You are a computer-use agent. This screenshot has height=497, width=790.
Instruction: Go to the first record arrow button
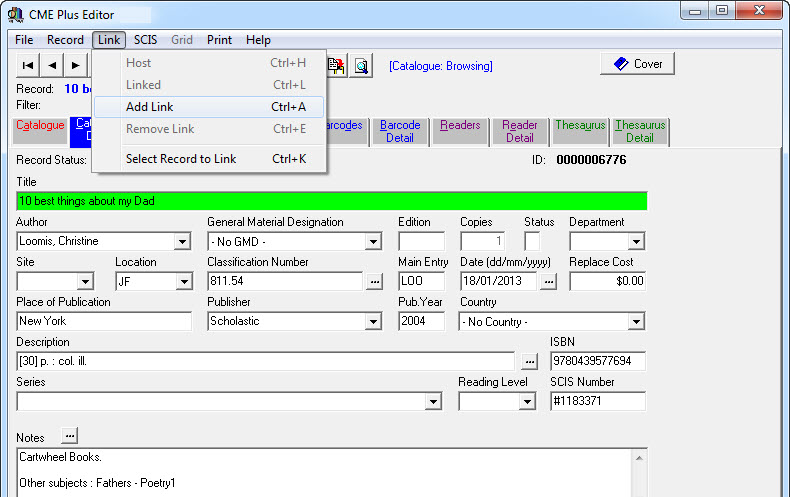[x=28, y=66]
